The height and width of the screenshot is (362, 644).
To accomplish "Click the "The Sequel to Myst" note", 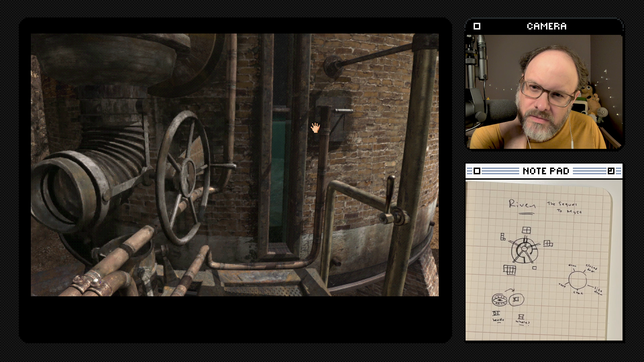I will click(x=565, y=207).
